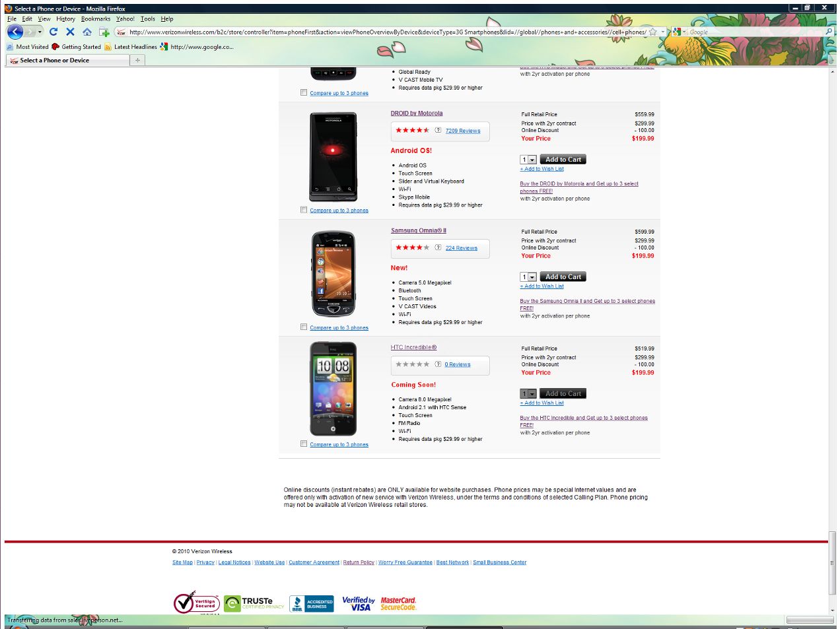The width and height of the screenshot is (840, 629).
Task: Add DROID by Motorola to cart
Action: [x=563, y=160]
